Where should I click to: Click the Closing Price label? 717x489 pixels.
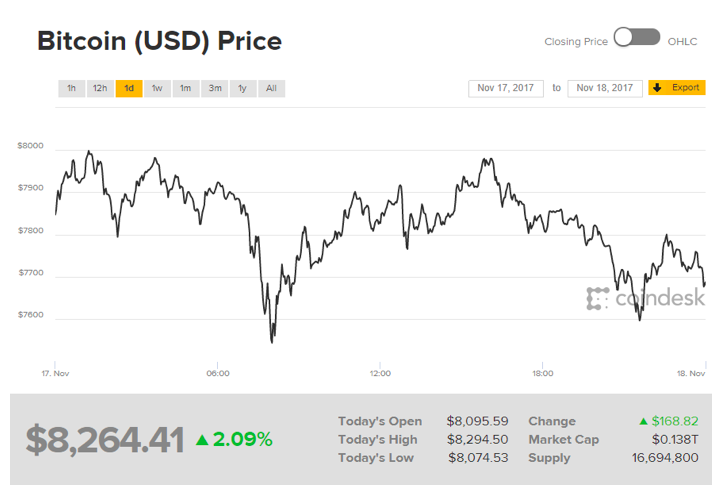(x=575, y=41)
